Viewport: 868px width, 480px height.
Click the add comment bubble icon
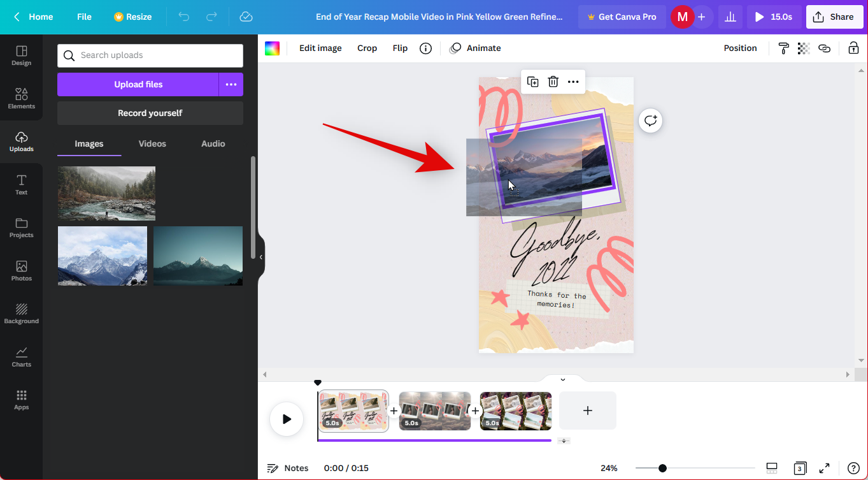point(650,120)
